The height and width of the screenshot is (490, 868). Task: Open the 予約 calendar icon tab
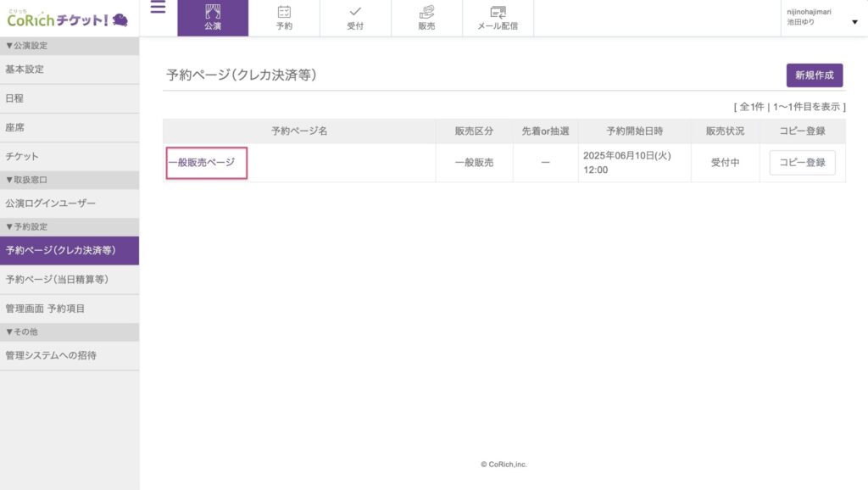[x=284, y=18]
